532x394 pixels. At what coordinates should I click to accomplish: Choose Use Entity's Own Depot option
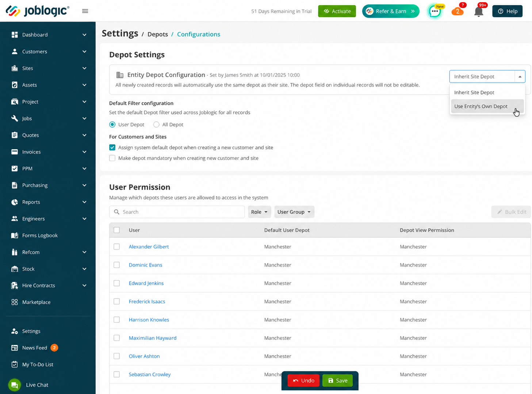tap(487, 106)
